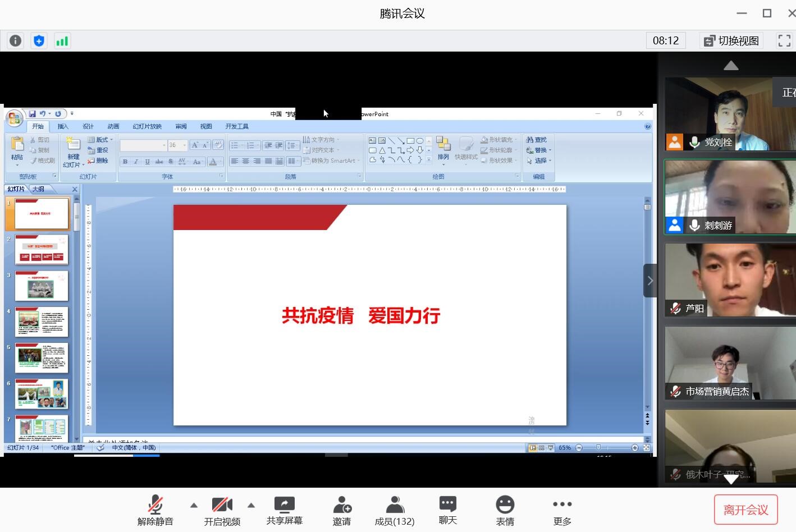Open the 成员(132) members list
Screen dimensions: 796x532
coord(395,510)
